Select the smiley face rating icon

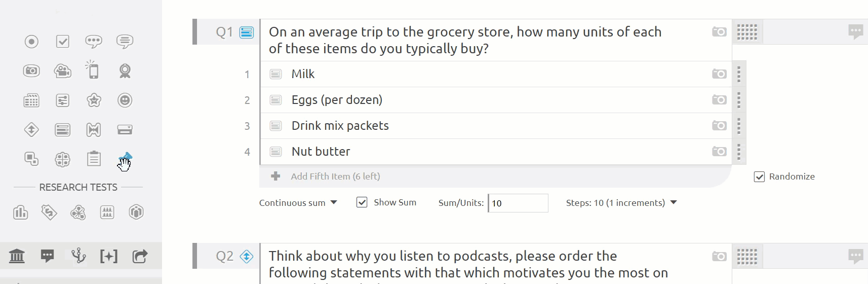[125, 100]
